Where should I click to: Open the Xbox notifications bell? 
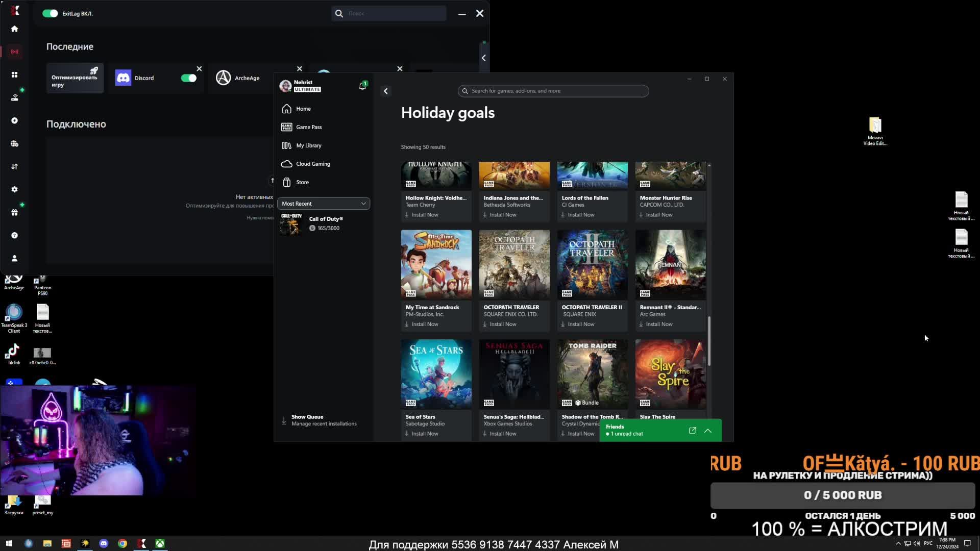[x=362, y=86]
